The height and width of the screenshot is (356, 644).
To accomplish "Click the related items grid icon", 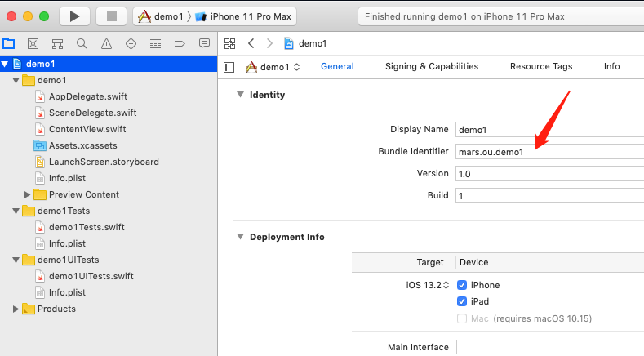I will 229,43.
